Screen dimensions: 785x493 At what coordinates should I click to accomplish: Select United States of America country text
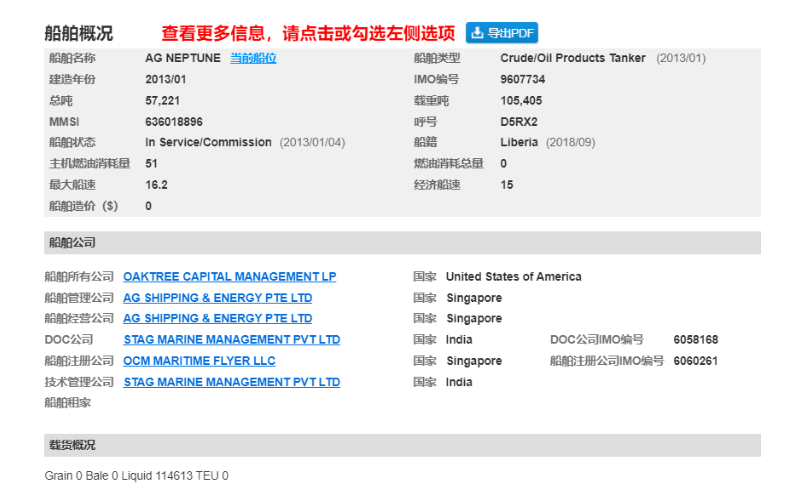coord(514,277)
